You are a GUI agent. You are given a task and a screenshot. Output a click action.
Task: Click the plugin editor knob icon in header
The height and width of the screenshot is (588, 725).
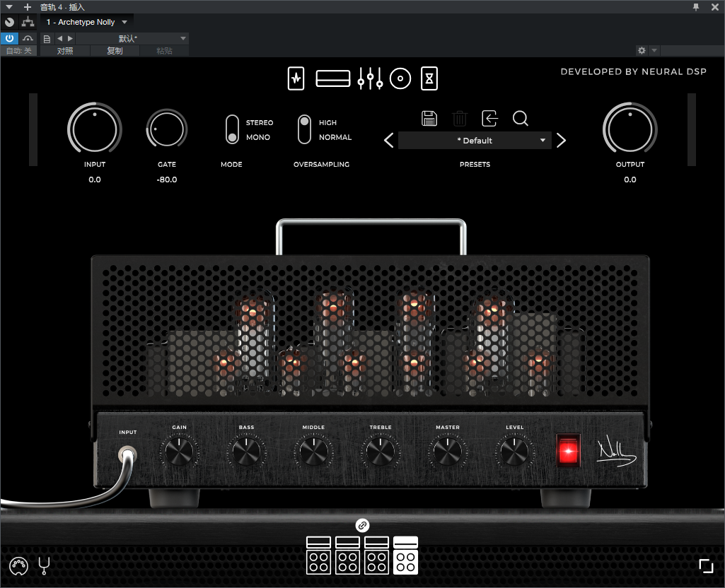[x=9, y=22]
